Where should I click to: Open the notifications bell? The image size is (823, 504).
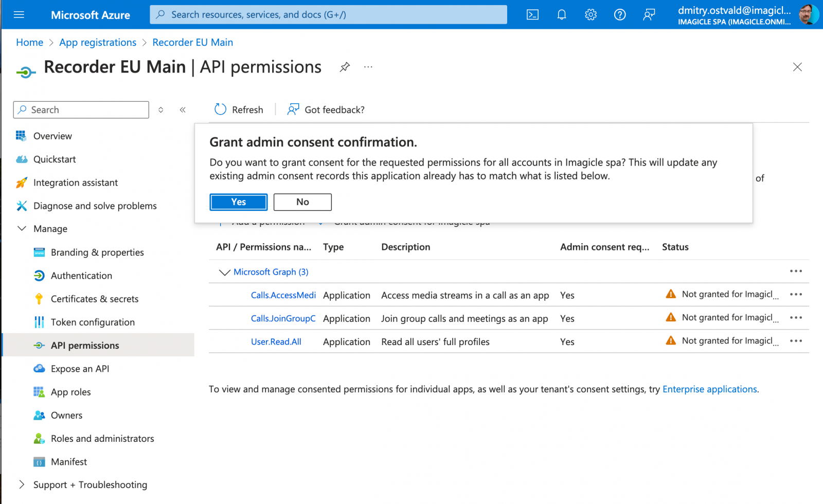[x=562, y=15]
